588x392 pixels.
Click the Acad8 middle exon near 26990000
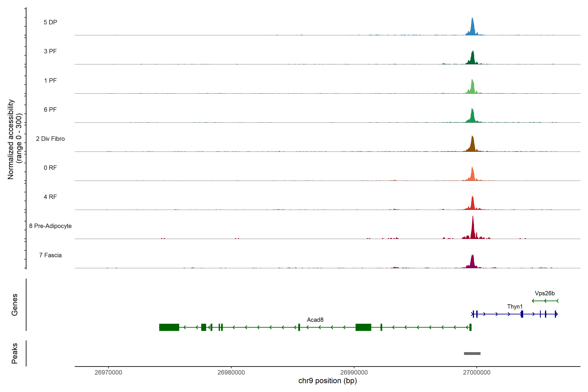tap(363, 327)
